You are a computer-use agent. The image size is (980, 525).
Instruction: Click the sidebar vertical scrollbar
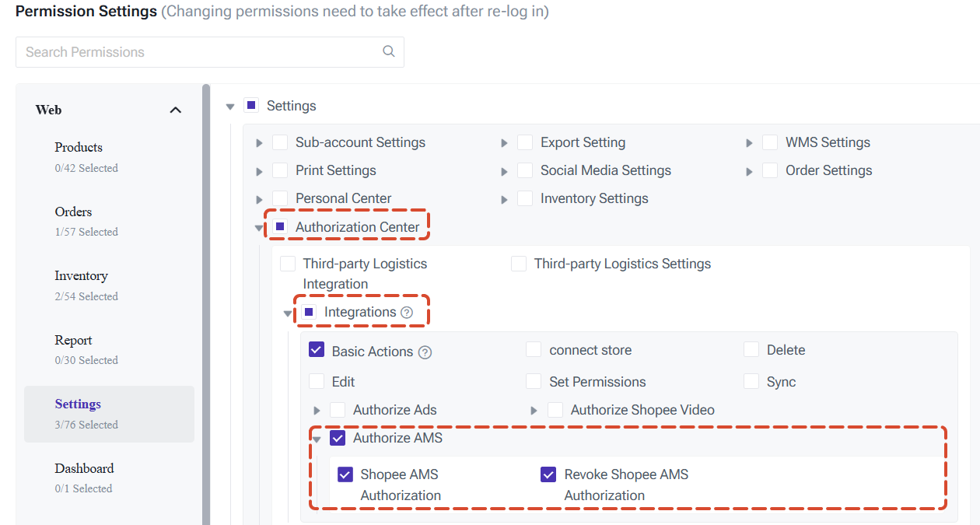pos(206,304)
